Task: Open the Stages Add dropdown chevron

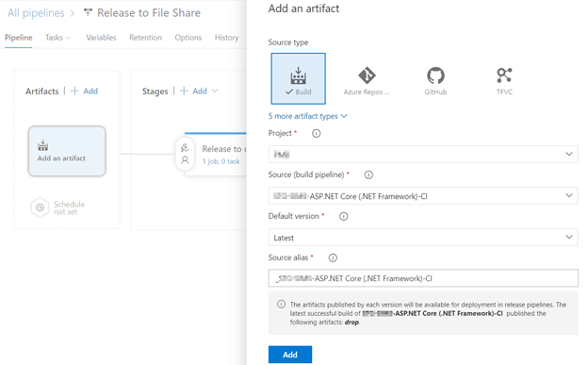Action: (215, 91)
